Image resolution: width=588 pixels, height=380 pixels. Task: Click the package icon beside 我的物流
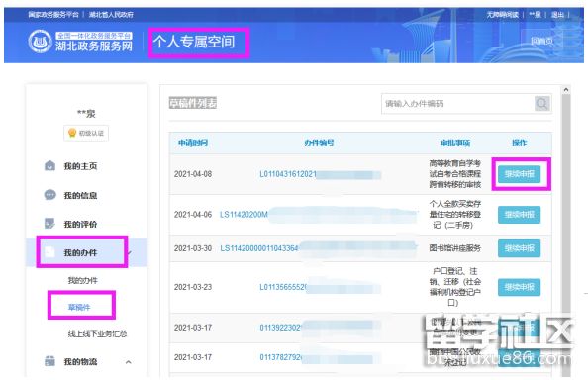49,361
